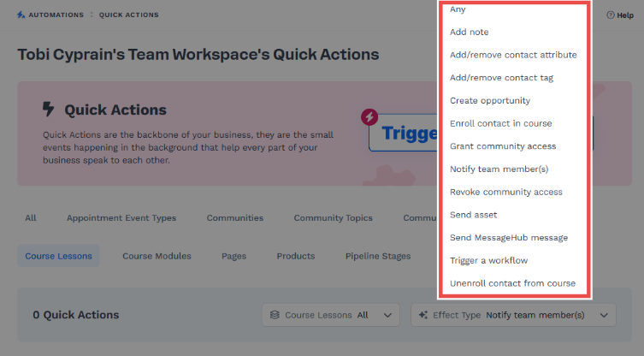Open the Pipeline Stages tab
644x356 pixels.
(378, 256)
